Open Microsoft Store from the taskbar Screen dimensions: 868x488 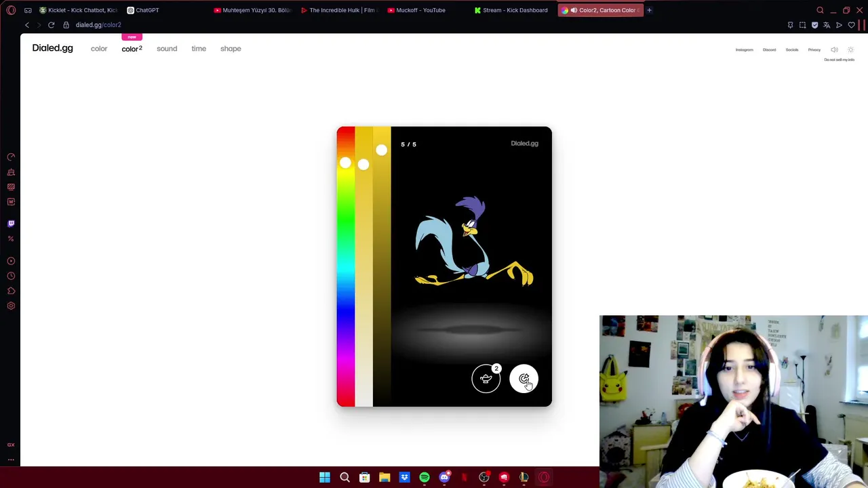[x=364, y=478]
